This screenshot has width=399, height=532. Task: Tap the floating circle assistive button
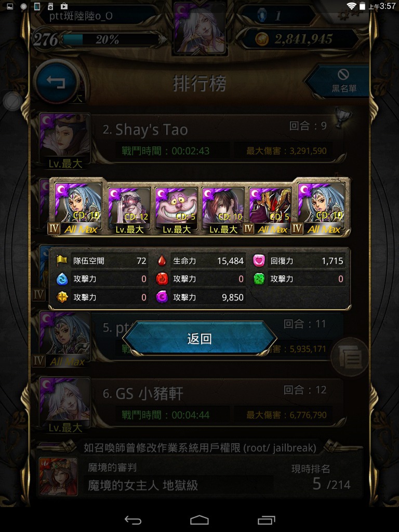(12, 101)
